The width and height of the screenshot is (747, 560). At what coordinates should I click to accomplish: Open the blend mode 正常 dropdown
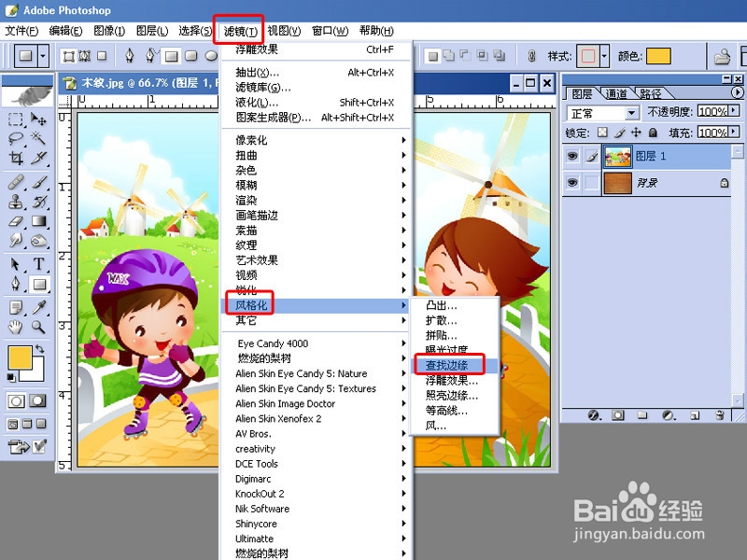tap(632, 113)
